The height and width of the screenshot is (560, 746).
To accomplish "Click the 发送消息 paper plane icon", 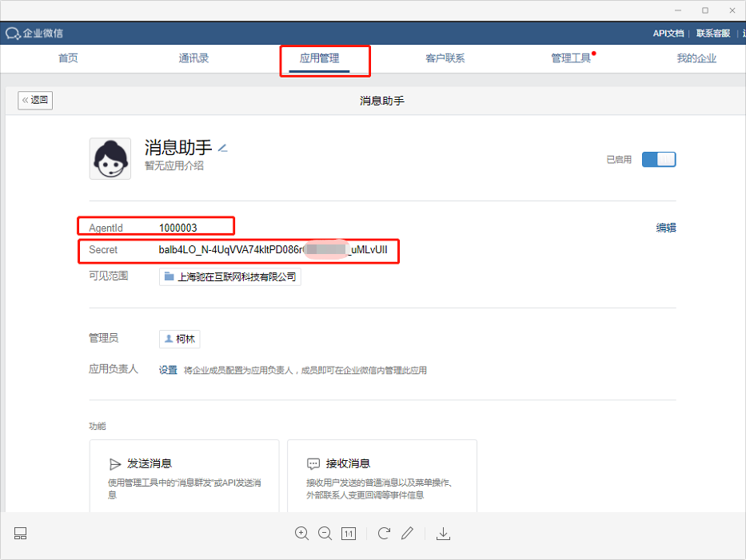I will pos(114,463).
